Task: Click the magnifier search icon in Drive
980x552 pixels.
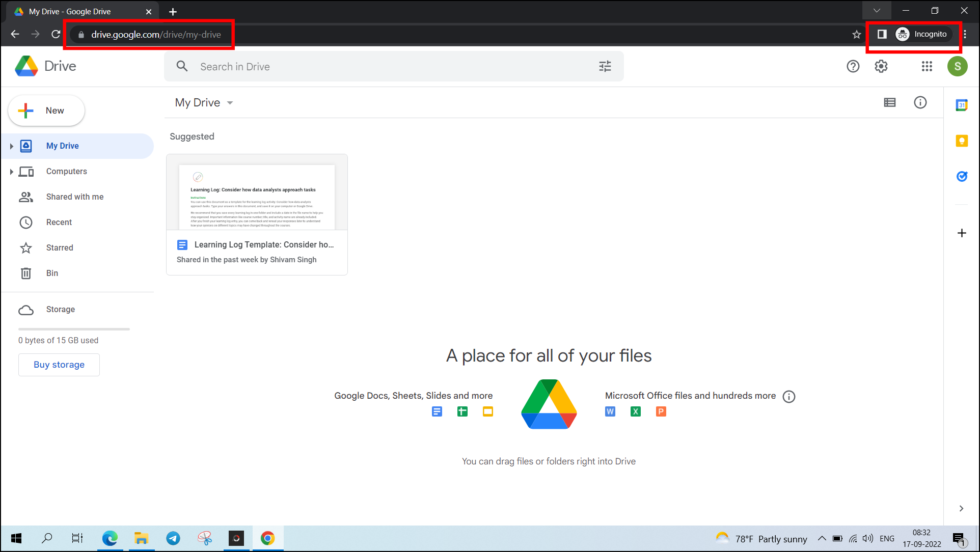Action: click(182, 66)
